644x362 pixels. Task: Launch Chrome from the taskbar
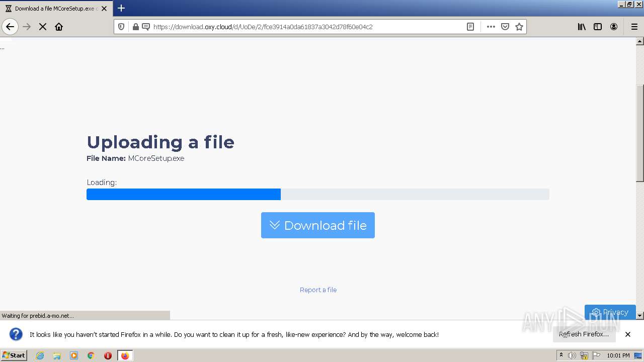point(91,355)
